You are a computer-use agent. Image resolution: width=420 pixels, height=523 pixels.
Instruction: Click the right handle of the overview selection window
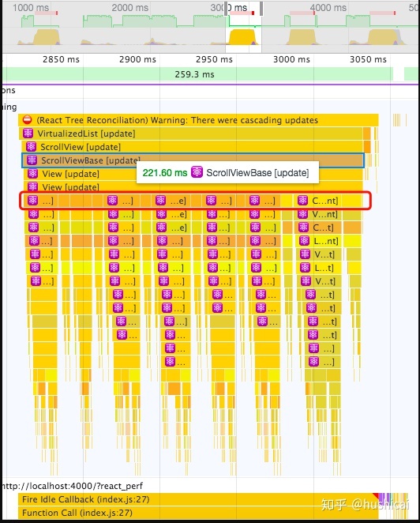pos(261,9)
